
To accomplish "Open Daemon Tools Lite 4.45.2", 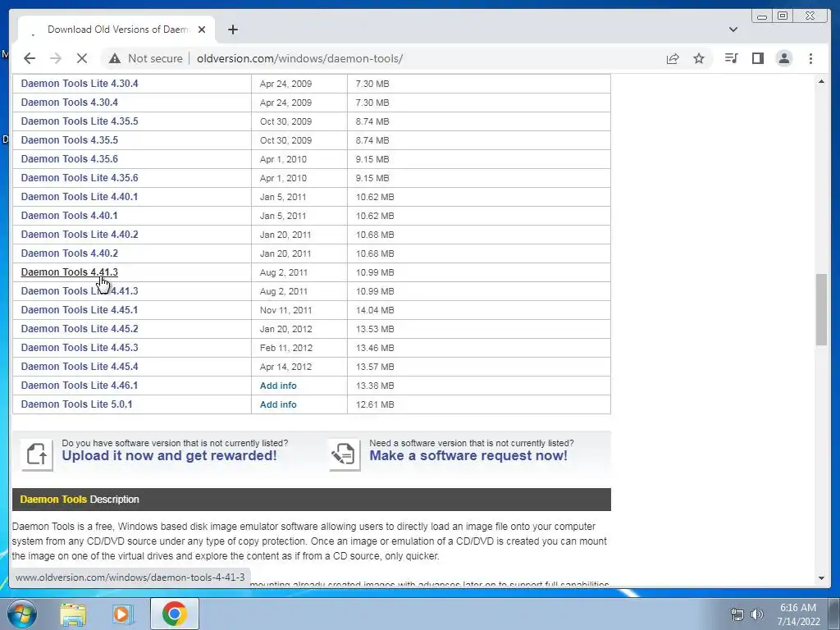I will [80, 328].
